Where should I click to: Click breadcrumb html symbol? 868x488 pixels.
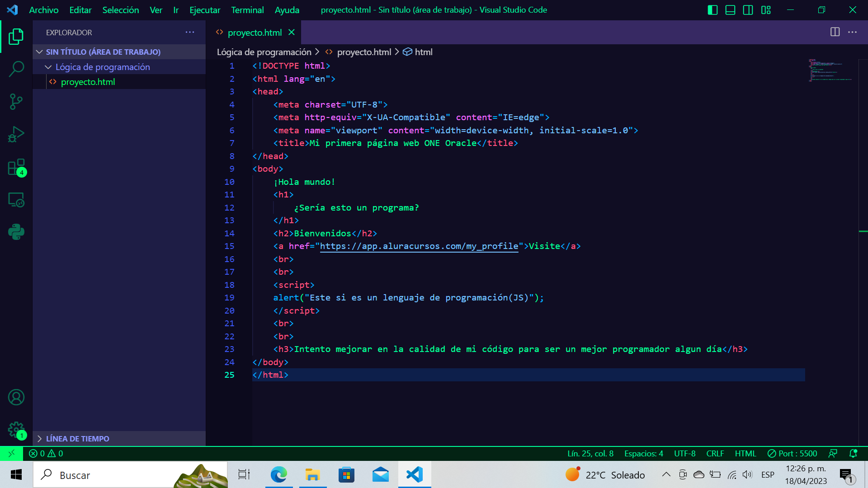(424, 52)
